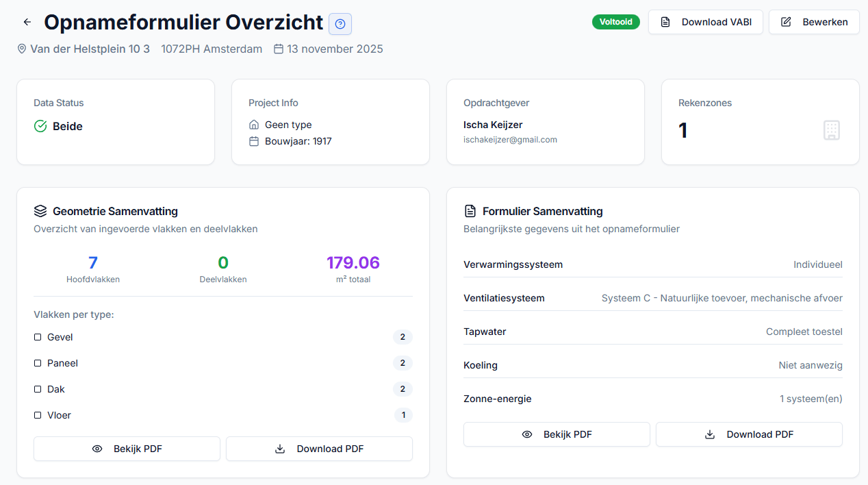Screen dimensions: 868x485
Task: Download PDF from the Geometrie Samenvatting card
Action: [x=318, y=449]
